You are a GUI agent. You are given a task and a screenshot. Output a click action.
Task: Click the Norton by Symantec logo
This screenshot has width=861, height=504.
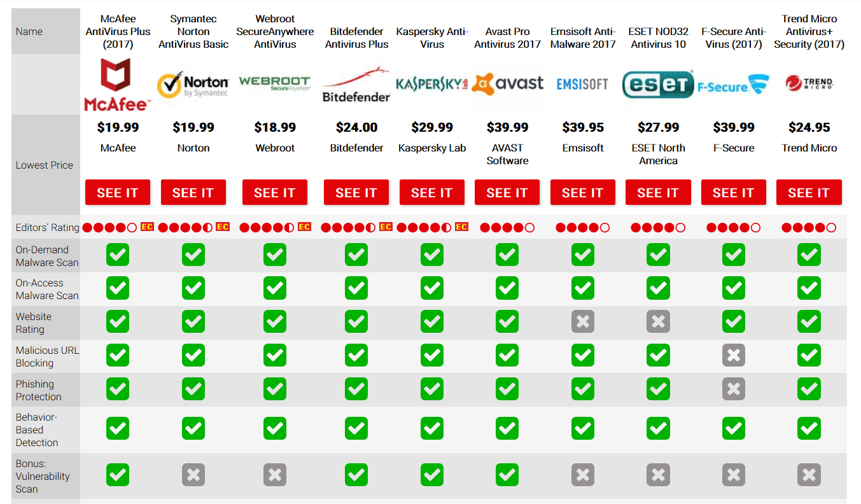point(193,84)
